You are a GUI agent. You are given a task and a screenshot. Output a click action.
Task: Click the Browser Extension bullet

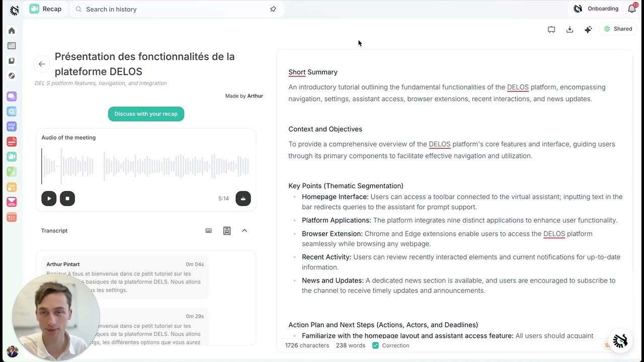447,239
